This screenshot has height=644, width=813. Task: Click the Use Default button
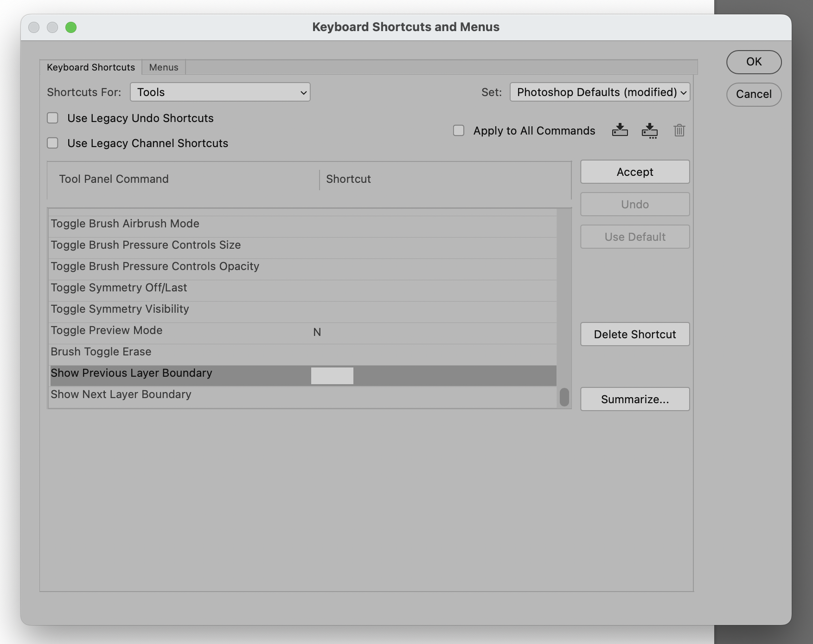[x=634, y=237]
